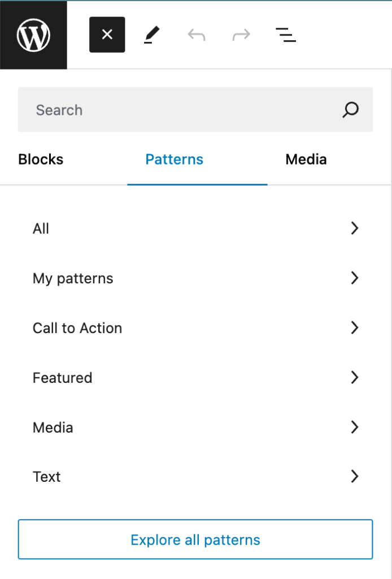Screen dimensions: 392x579
Task: Expand the All patterns category
Action: [195, 228]
